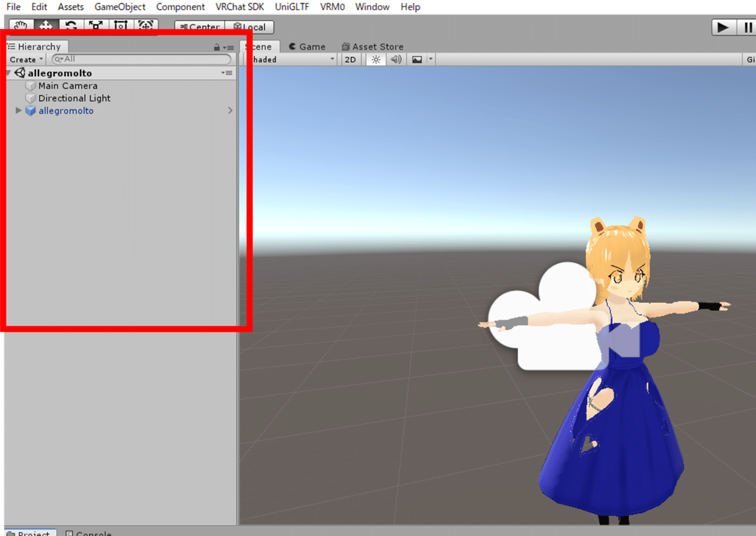
Task: Select the Rotate tool
Action: click(71, 26)
